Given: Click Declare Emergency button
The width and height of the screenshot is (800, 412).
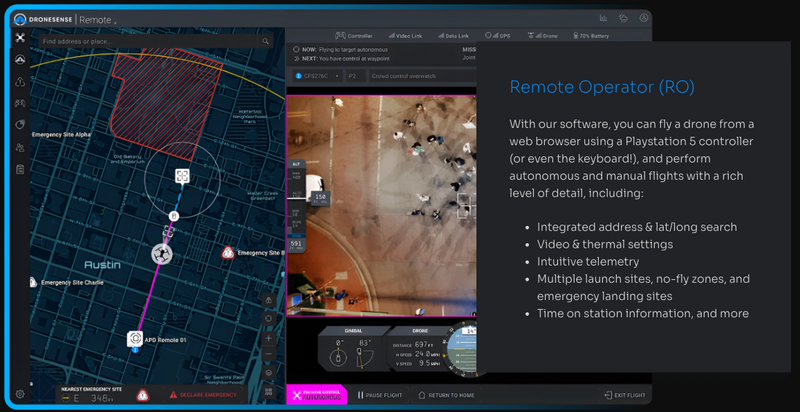Looking at the screenshot, I should click(205, 395).
